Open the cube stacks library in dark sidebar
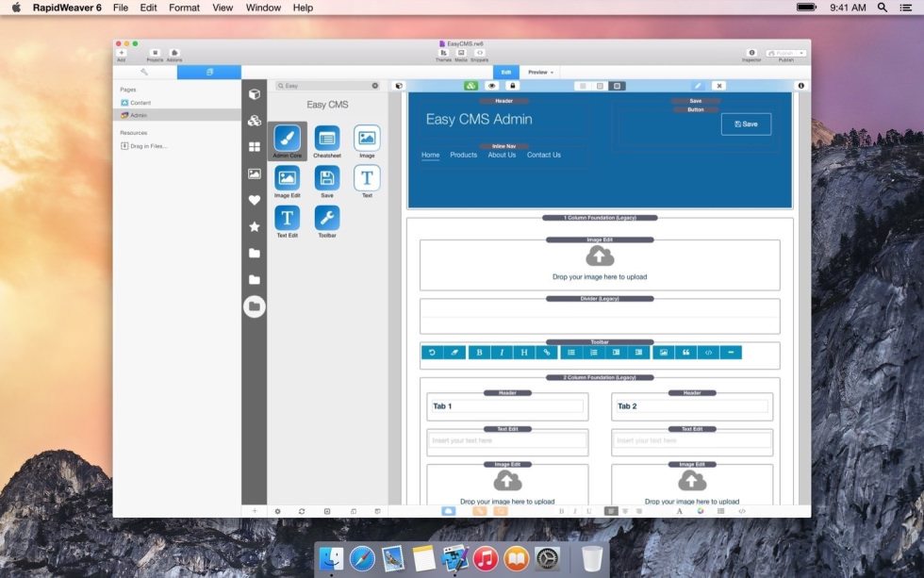 click(x=254, y=94)
